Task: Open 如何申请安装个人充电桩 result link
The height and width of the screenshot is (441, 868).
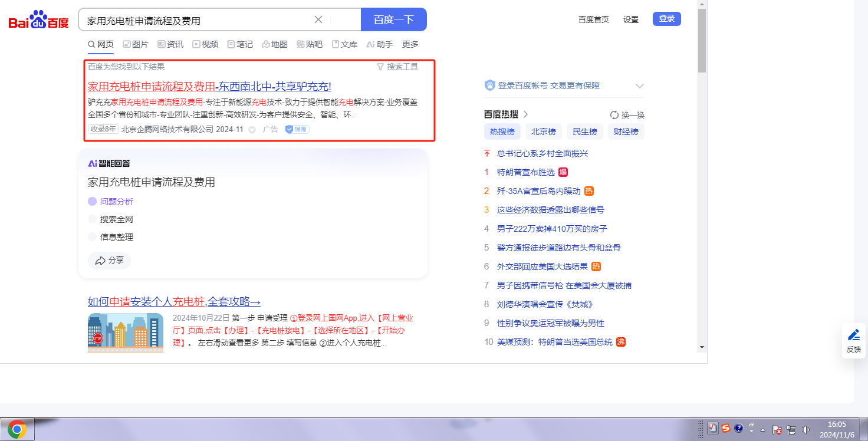Action: 174,302
